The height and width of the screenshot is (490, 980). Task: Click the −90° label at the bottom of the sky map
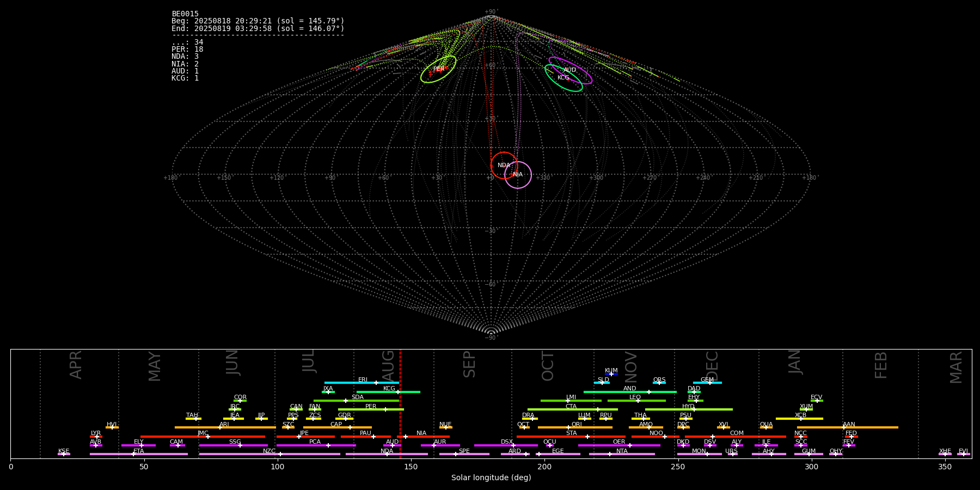[x=491, y=338]
